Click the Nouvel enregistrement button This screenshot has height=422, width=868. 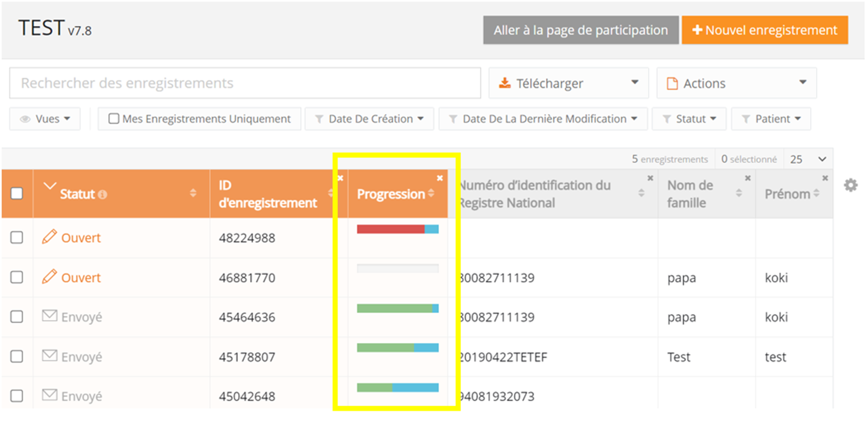(764, 30)
